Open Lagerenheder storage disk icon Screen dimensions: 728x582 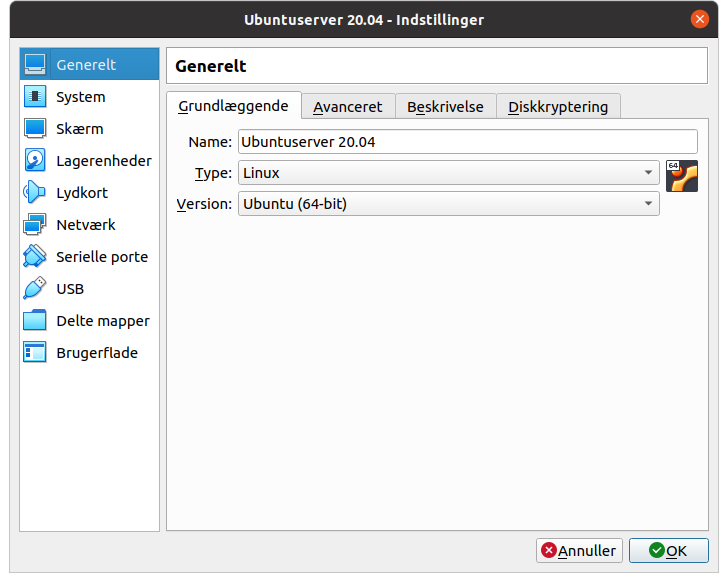click(x=35, y=160)
